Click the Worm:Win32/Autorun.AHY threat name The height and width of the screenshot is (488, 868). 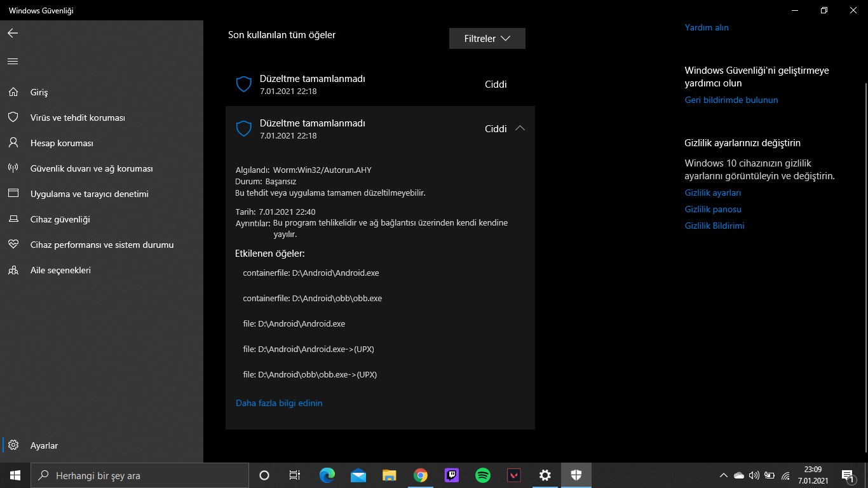point(322,170)
